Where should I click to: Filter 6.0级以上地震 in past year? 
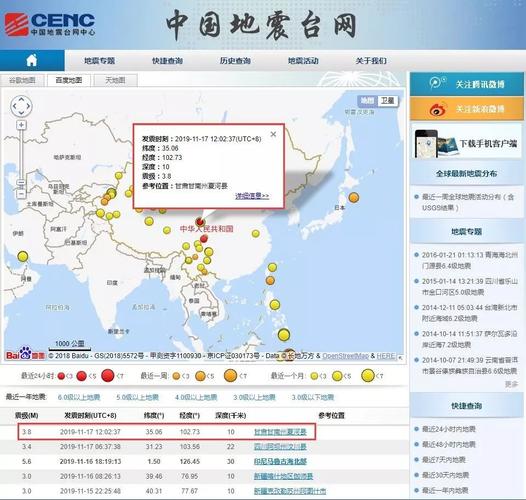[79, 398]
